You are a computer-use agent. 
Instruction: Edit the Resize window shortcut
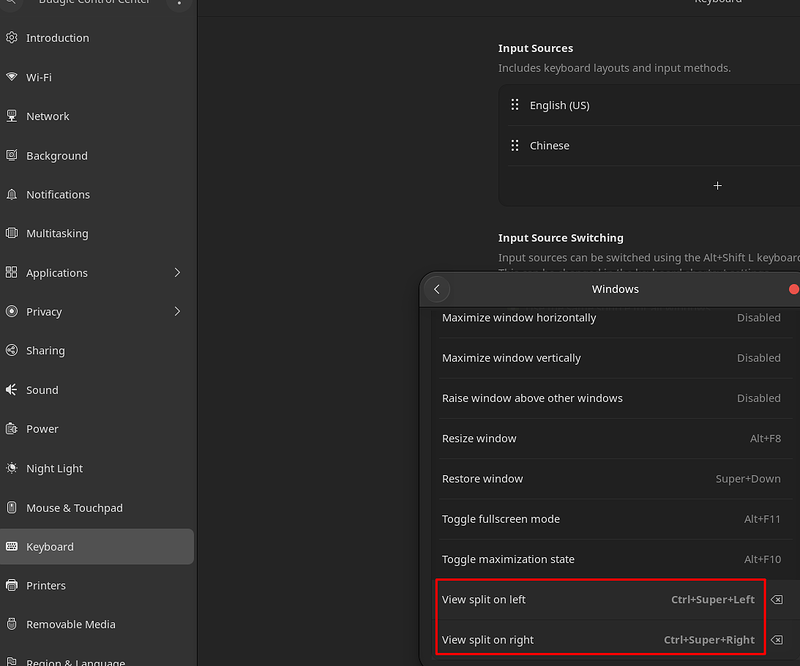[611, 438]
